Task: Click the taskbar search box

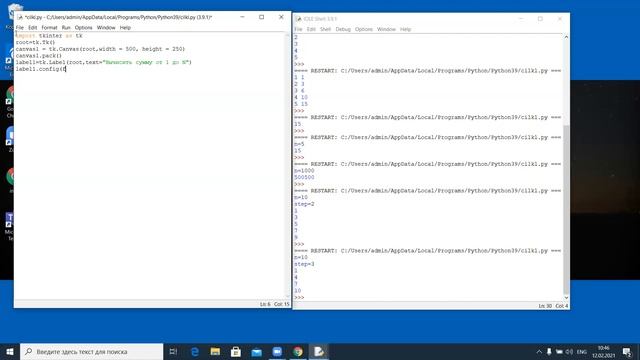Action: point(91,351)
